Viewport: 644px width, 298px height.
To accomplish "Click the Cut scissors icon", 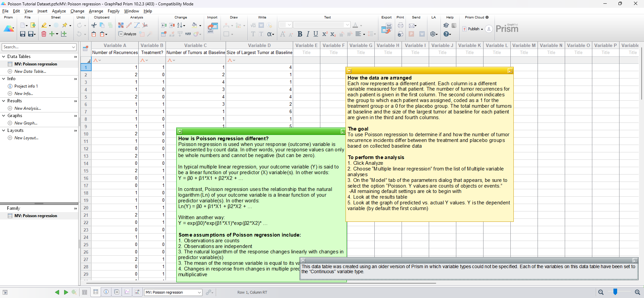I will [94, 25].
